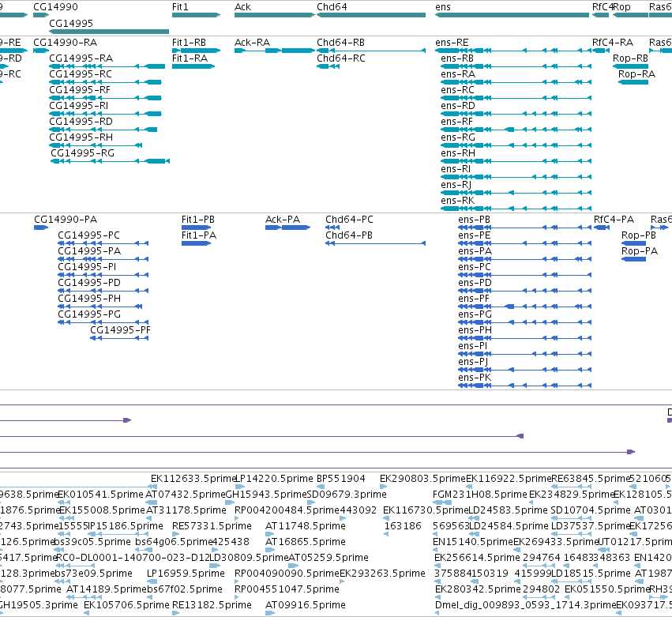Click the Ack-RA transcript
This screenshot has width=672, height=617.
pos(275,51)
